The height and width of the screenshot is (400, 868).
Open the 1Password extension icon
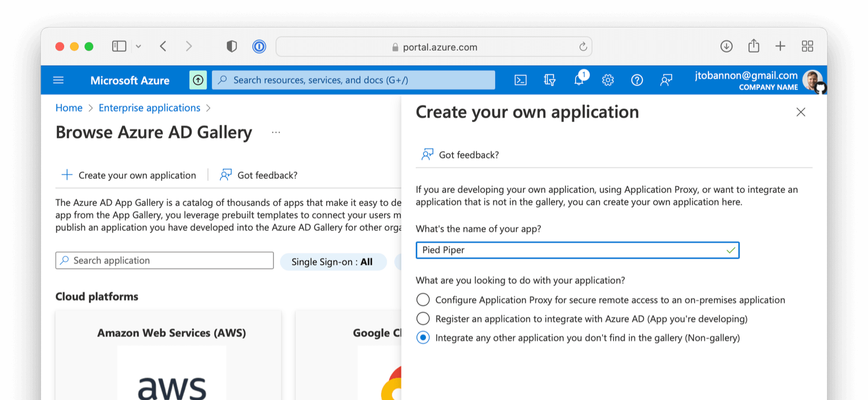pos(259,47)
